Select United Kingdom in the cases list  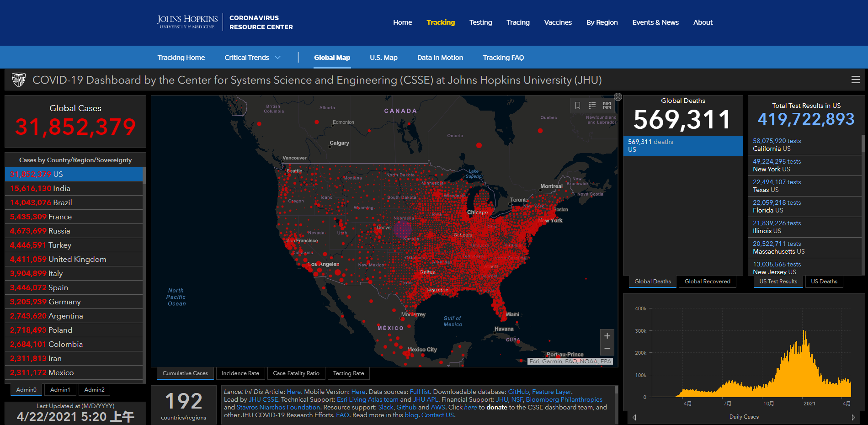(x=74, y=259)
